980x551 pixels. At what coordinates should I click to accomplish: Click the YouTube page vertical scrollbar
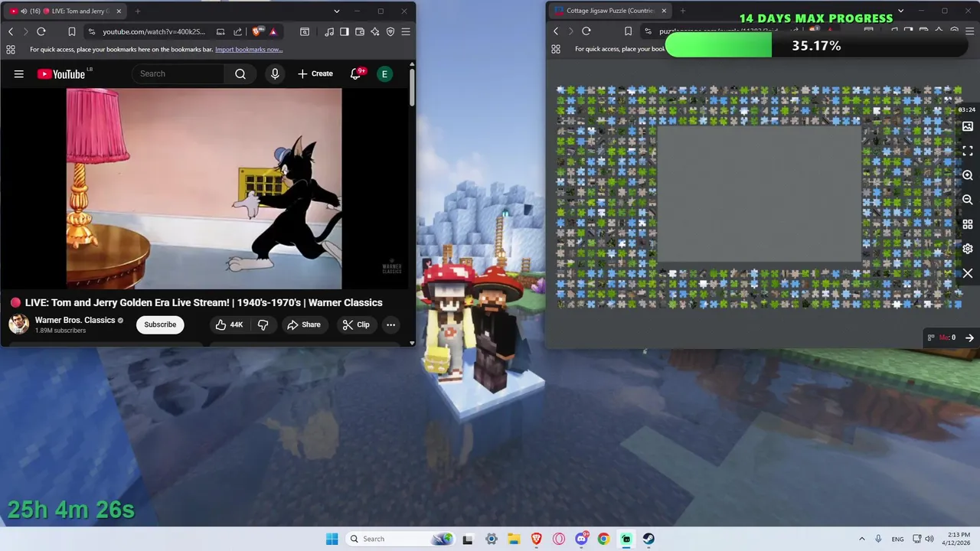click(x=412, y=88)
